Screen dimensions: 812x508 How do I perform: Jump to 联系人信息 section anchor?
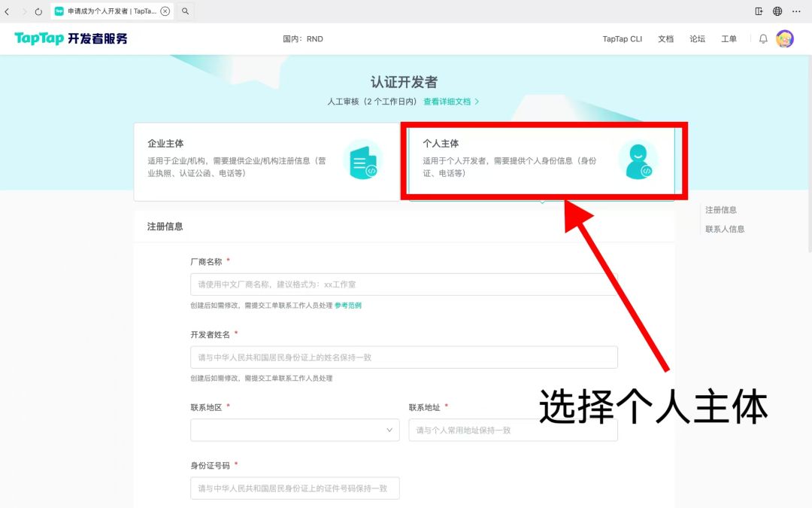725,229
